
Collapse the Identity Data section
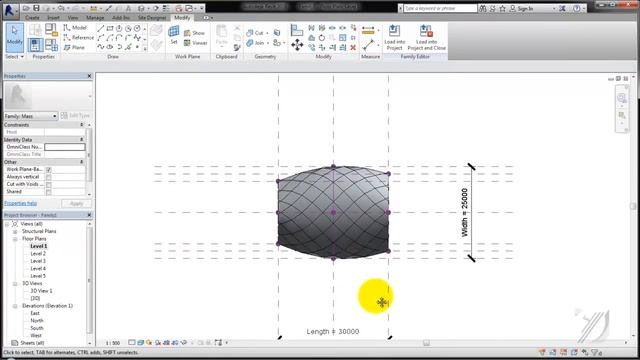[82, 140]
